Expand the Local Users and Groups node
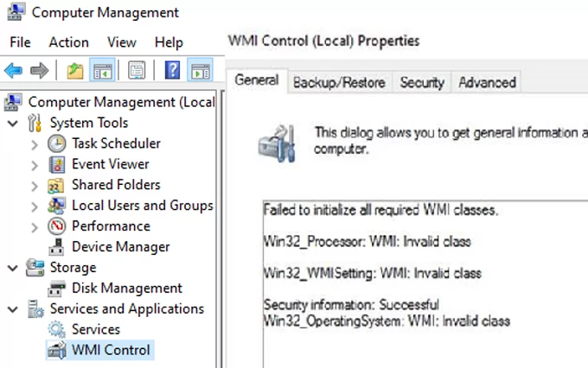This screenshot has width=588, height=368. (x=34, y=206)
